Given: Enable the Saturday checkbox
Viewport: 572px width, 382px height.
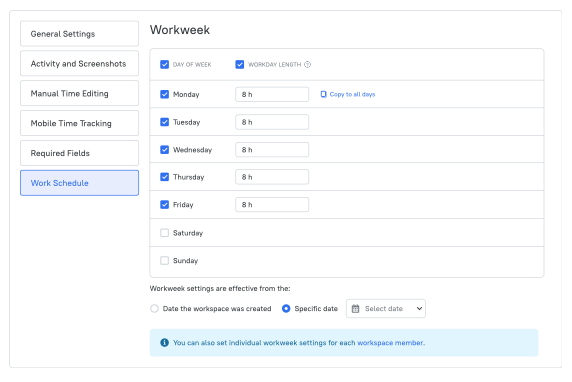Looking at the screenshot, I should coord(165,233).
